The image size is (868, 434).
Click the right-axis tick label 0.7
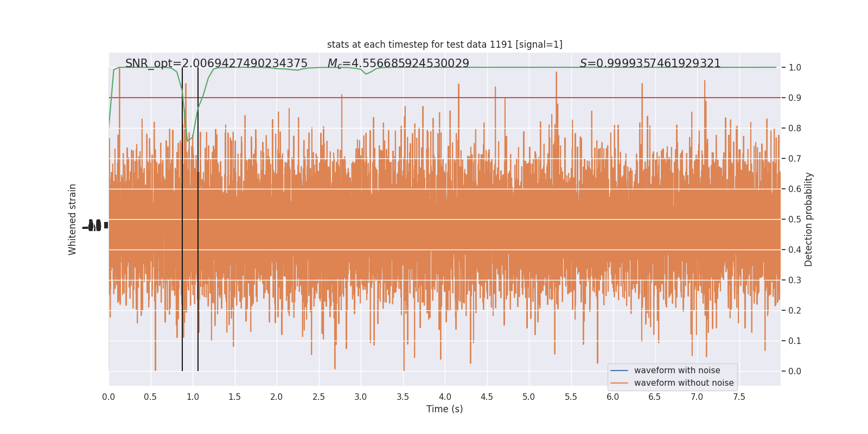[x=795, y=159]
